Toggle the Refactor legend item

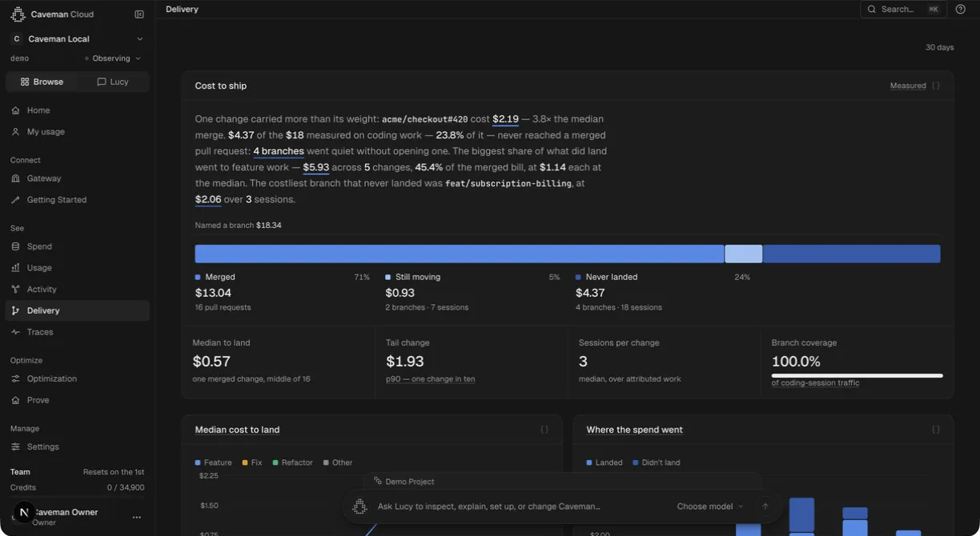pos(292,462)
